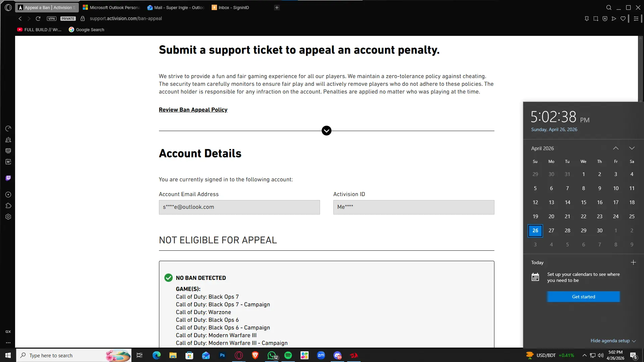644x362 pixels.
Task: Open the Review Ban Appeal Policy link
Action: pyautogui.click(x=193, y=110)
